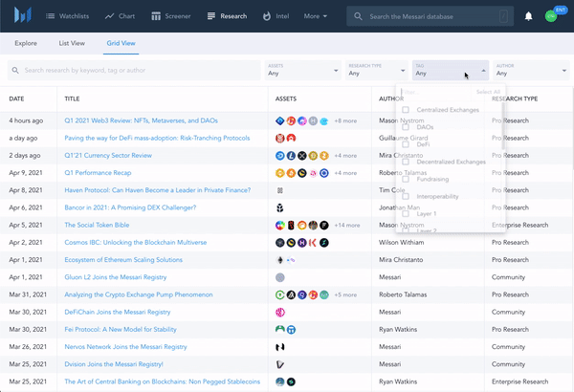
Task: Click +8 more assets in Web3 Review row
Action: point(345,120)
